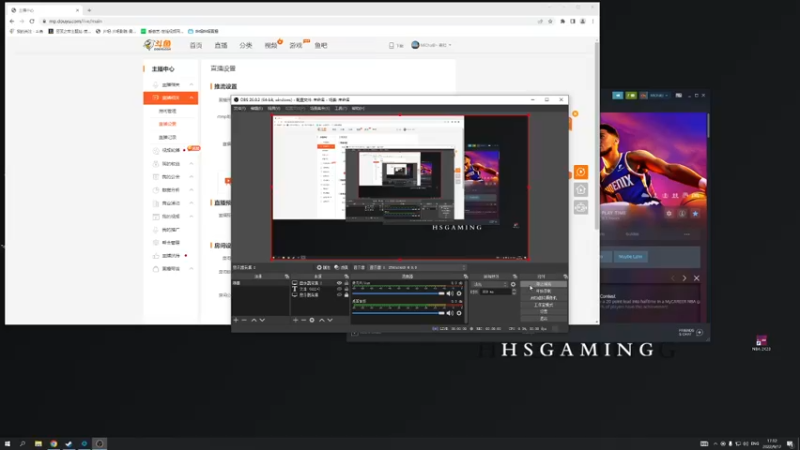Toggle visibility of the third source in OBS

tap(339, 295)
